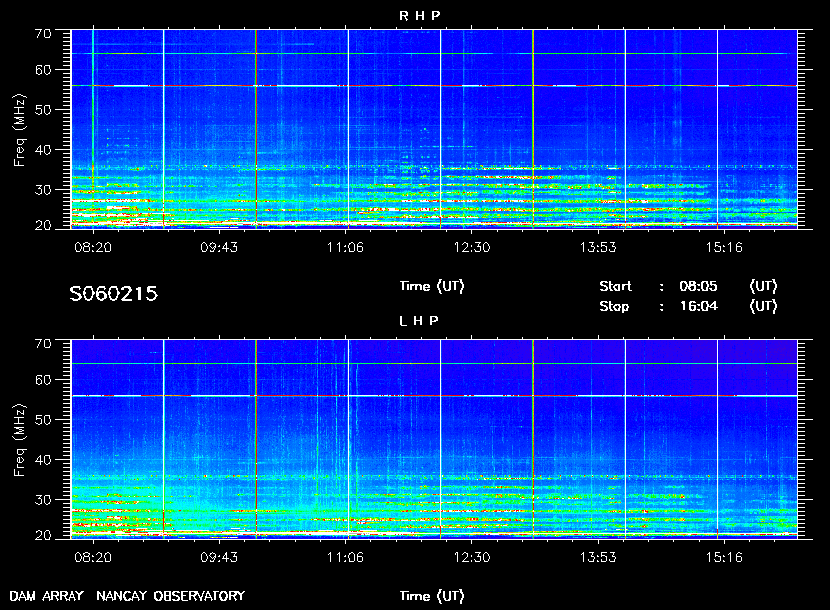This screenshot has height=610, width=830.
Task: Click the "15:16" time label under RHP plot
Action: pyautogui.click(x=724, y=247)
